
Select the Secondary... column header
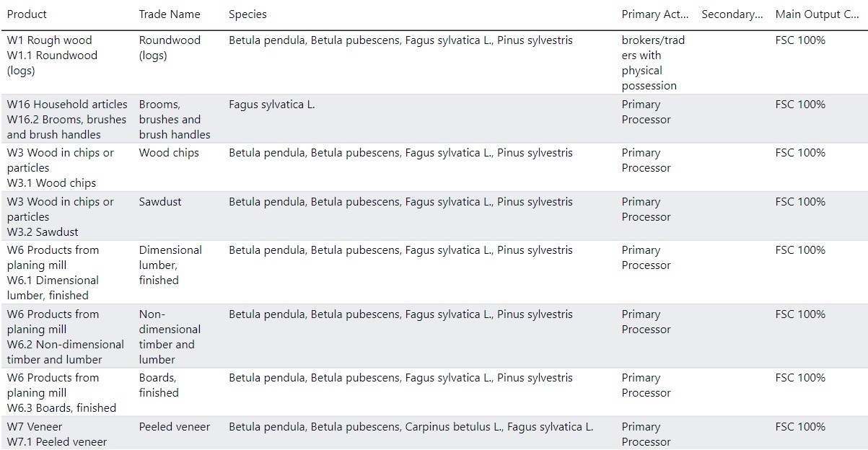click(732, 14)
